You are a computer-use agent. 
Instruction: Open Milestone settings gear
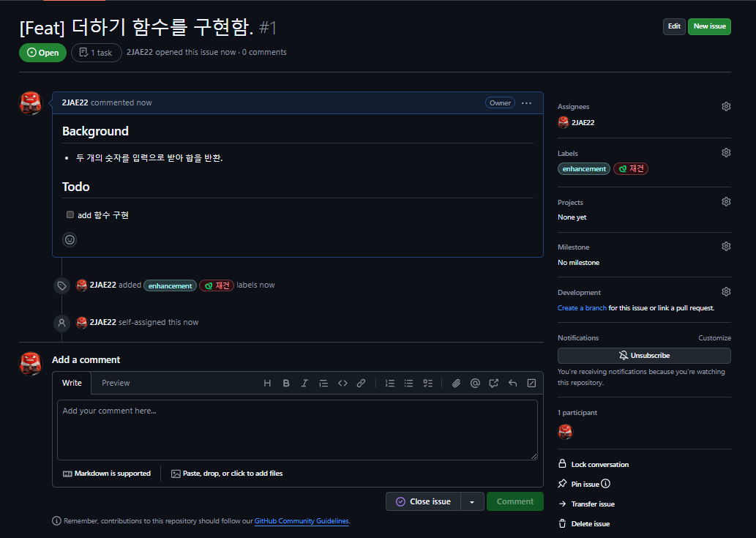pyautogui.click(x=726, y=247)
